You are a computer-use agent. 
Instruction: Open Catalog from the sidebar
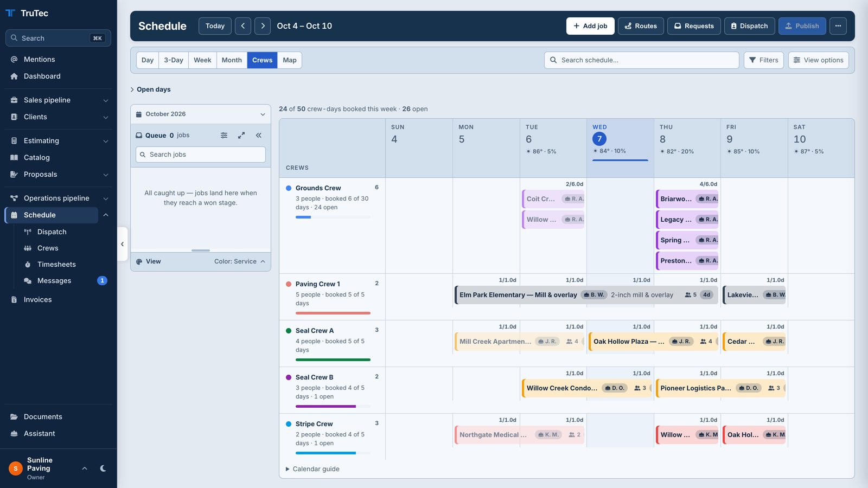(58, 158)
